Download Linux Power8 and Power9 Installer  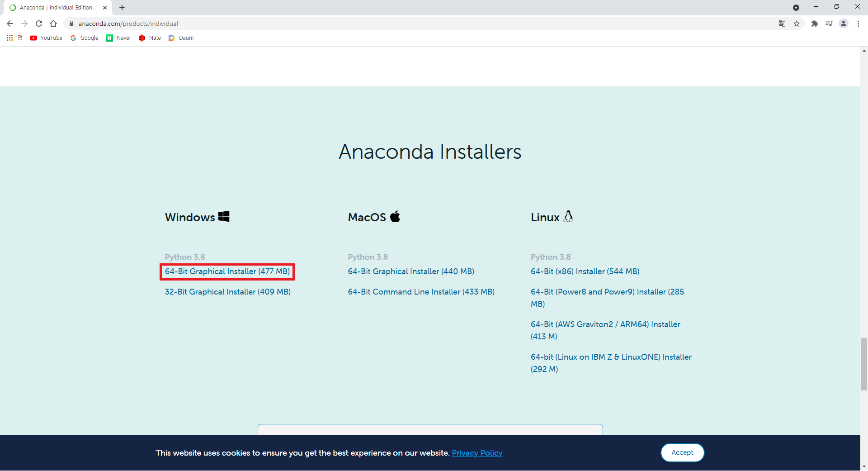click(607, 298)
